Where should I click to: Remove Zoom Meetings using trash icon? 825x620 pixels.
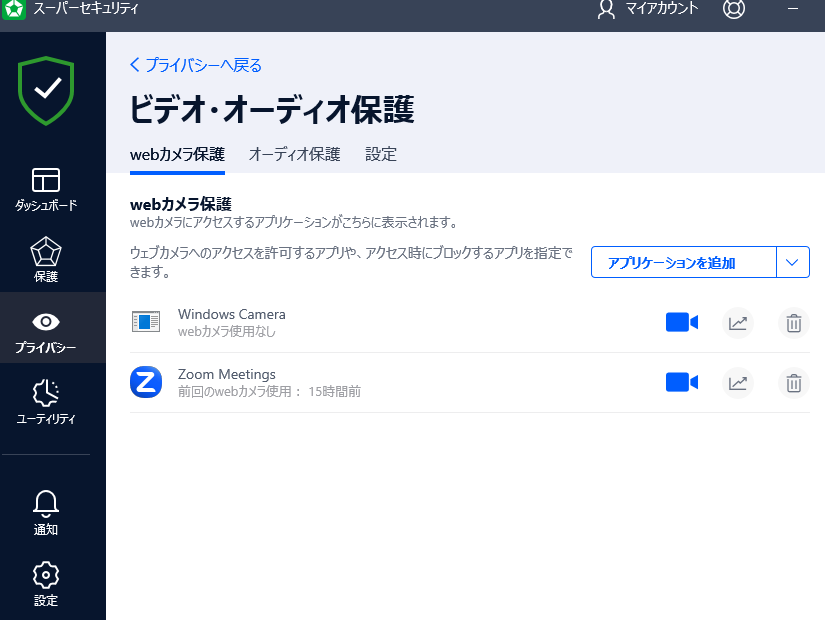click(x=793, y=383)
